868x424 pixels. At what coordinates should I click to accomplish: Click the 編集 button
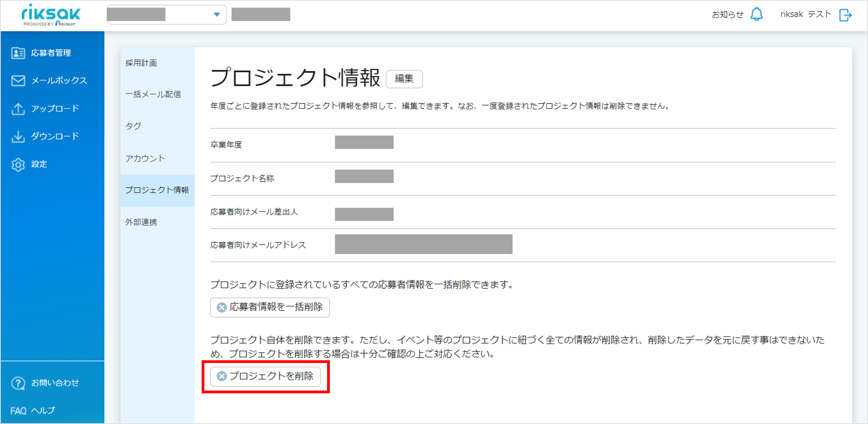click(404, 79)
